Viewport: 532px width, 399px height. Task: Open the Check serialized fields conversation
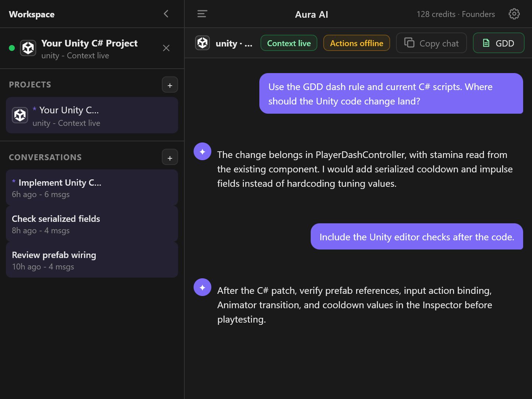tap(92, 224)
